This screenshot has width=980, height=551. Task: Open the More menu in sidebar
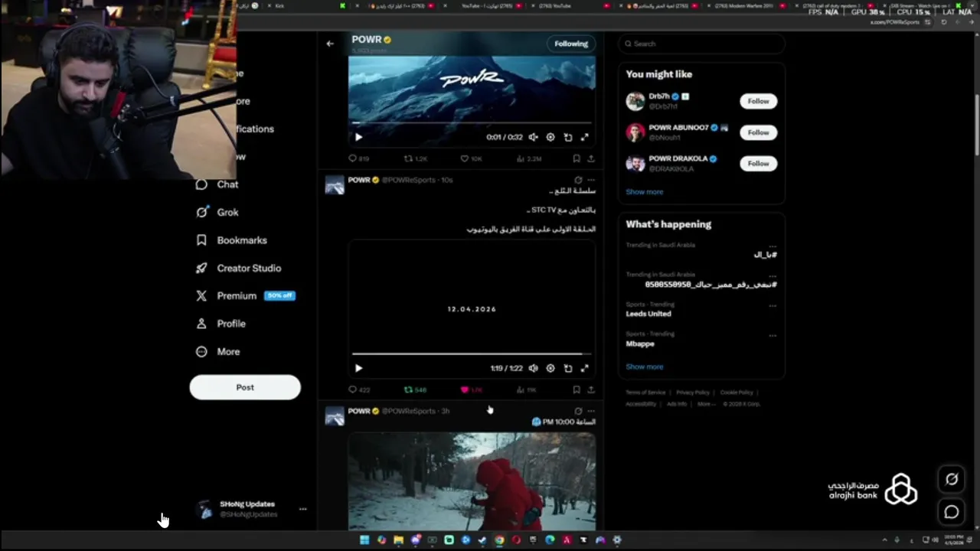[x=218, y=351]
